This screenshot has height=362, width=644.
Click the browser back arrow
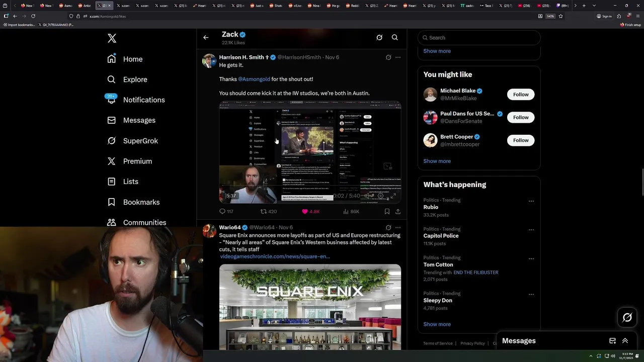[15, 16]
